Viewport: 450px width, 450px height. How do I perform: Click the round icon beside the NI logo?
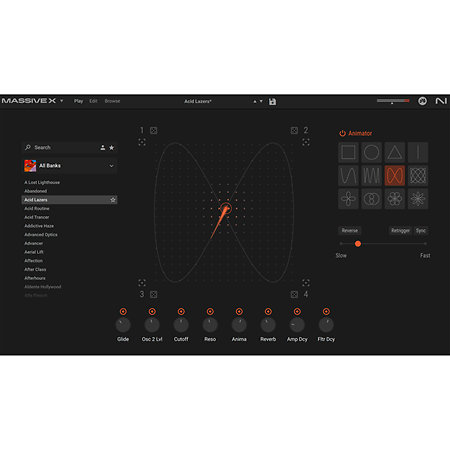tap(422, 101)
